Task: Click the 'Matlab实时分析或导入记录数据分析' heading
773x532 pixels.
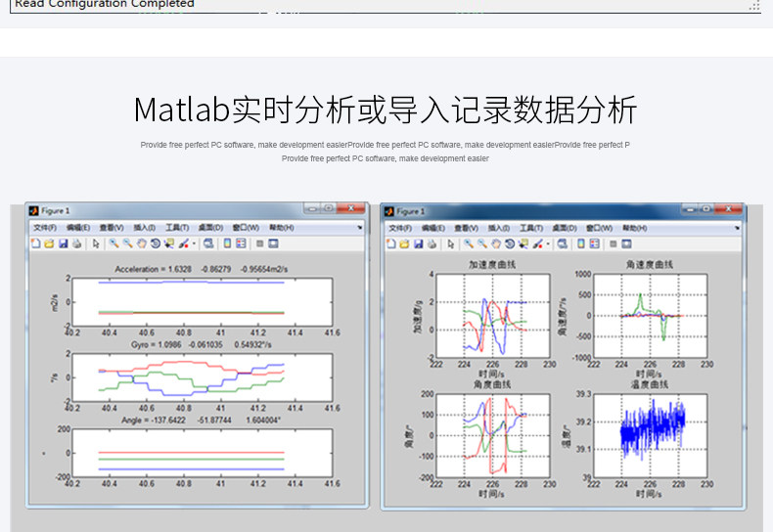Action: click(x=386, y=110)
